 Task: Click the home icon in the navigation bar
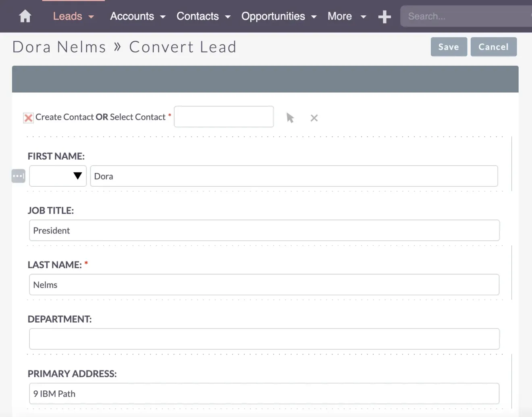[x=25, y=16]
